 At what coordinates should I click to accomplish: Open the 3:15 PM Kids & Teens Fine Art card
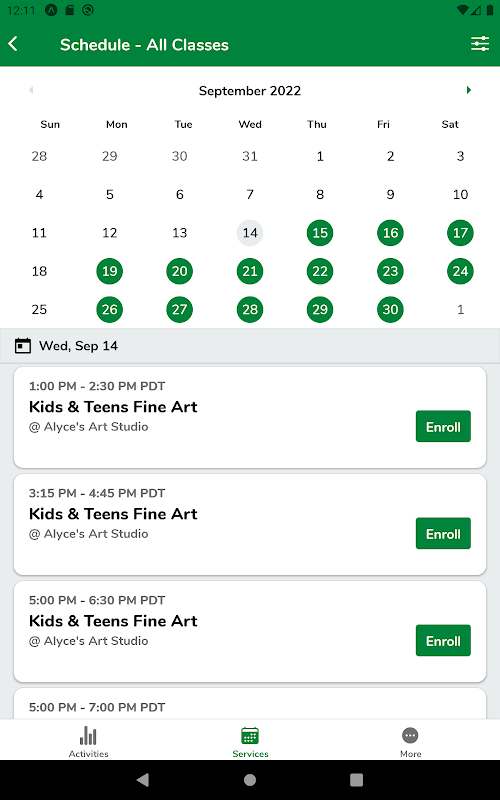[250, 524]
